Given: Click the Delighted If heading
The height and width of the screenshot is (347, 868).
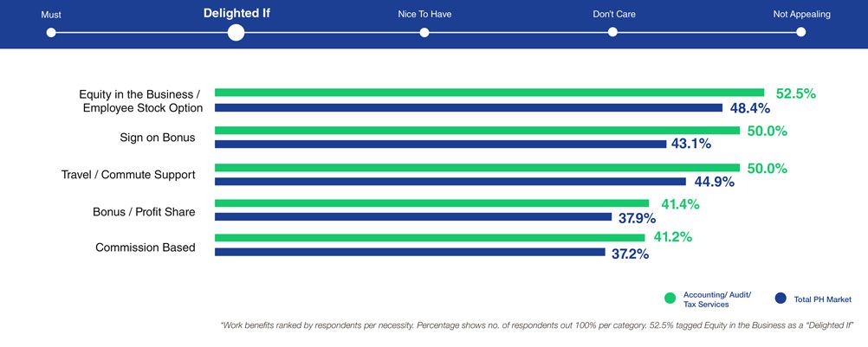Looking at the screenshot, I should pyautogui.click(x=236, y=13).
